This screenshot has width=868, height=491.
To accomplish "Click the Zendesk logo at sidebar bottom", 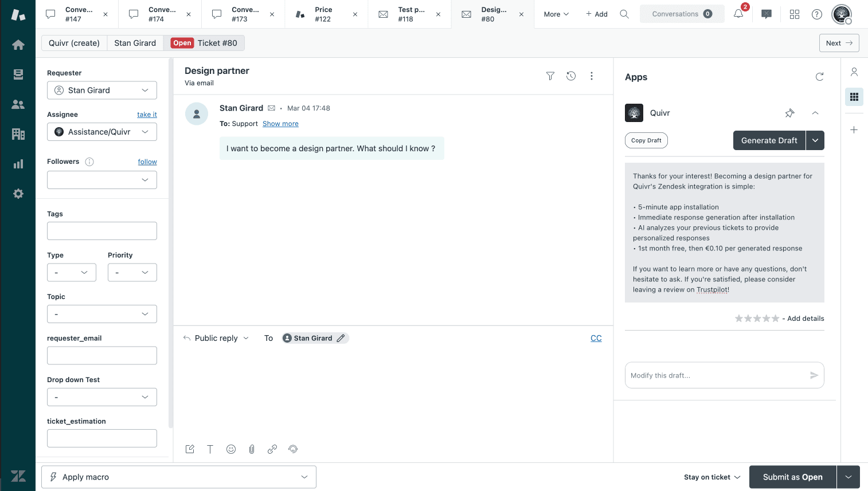I will click(x=18, y=476).
